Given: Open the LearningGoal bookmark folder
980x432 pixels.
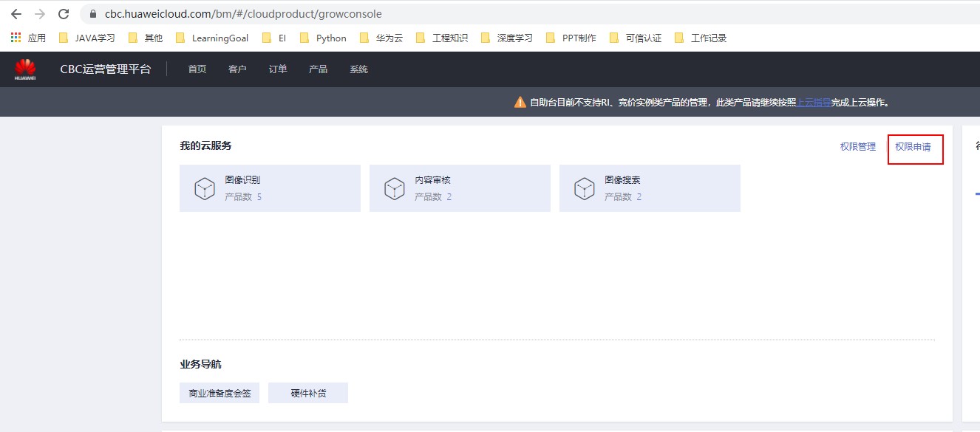Looking at the screenshot, I should 211,38.
